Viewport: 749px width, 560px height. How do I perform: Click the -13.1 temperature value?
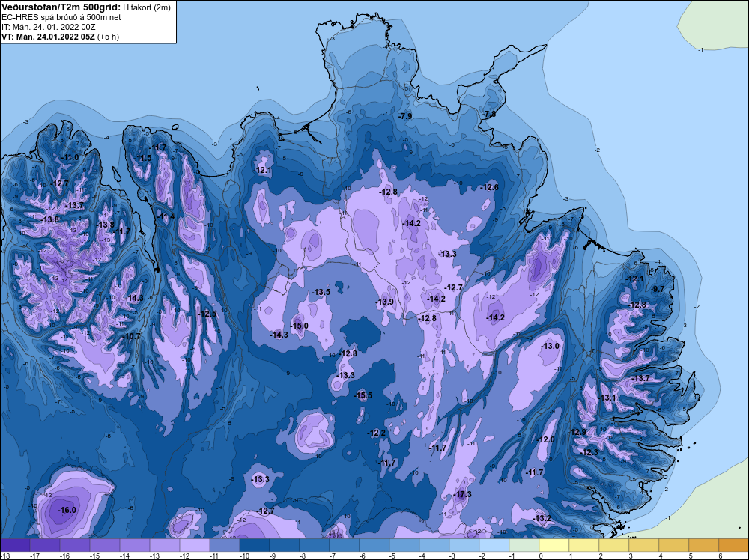(x=608, y=398)
